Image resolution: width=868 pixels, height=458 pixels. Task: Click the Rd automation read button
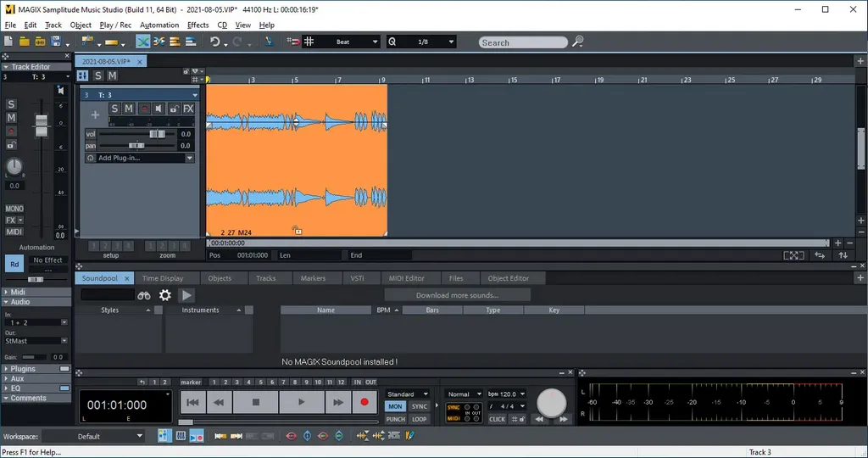[x=14, y=264]
